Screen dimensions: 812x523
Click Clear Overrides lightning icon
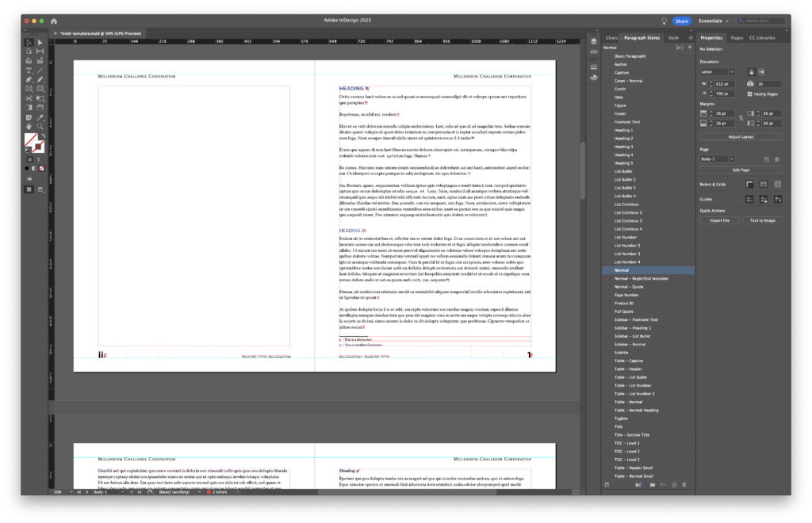690,48
